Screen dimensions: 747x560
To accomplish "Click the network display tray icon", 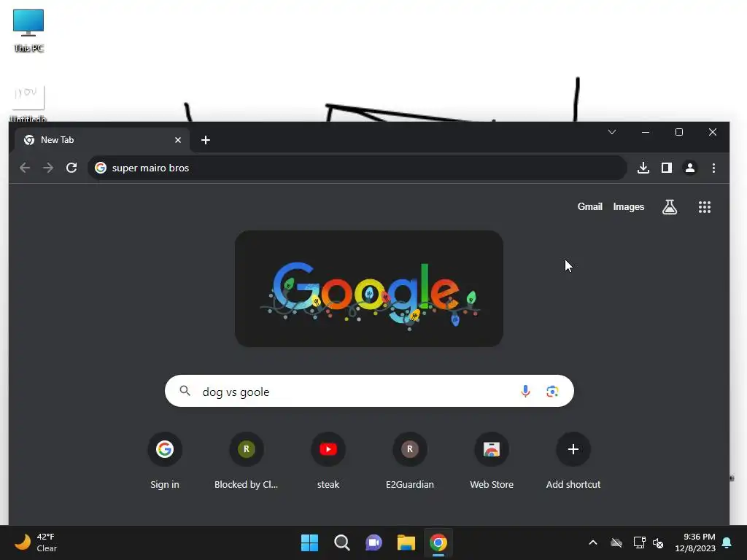I will click(639, 542).
